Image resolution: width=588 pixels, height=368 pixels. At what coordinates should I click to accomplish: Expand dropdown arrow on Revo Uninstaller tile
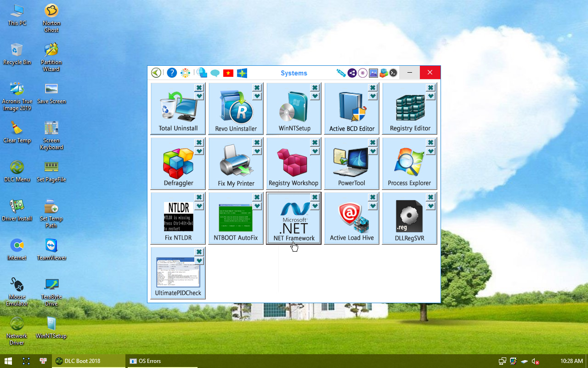tap(257, 96)
